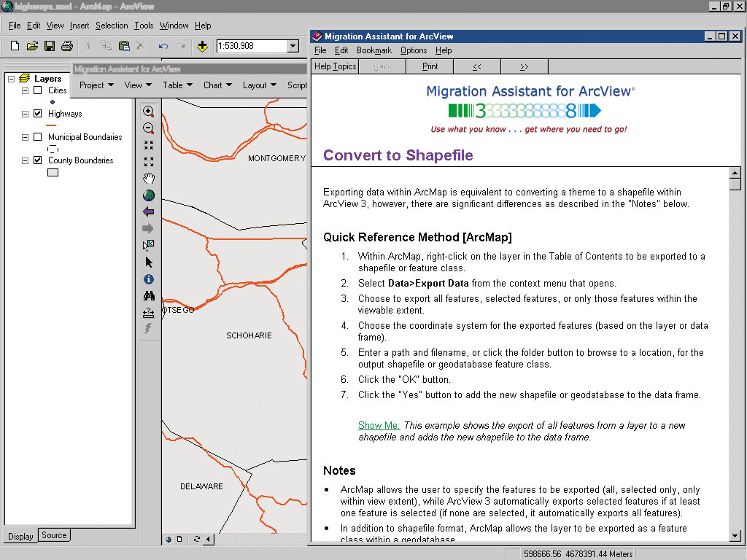Viewport: 747px width, 560px height.
Task: Select the Pan hand tool
Action: (149, 179)
